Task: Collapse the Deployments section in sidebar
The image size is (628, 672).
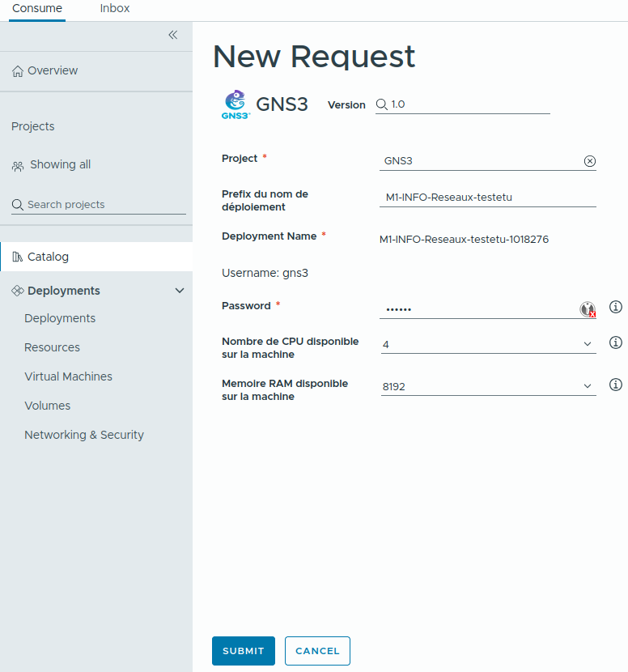Action: 180,291
